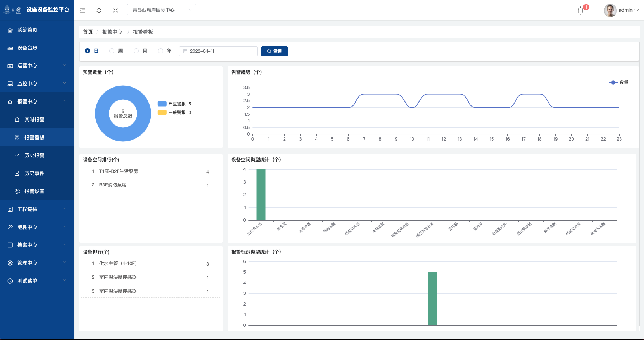
Task: Click the refresh icon in top bar
Action: pos(99,10)
